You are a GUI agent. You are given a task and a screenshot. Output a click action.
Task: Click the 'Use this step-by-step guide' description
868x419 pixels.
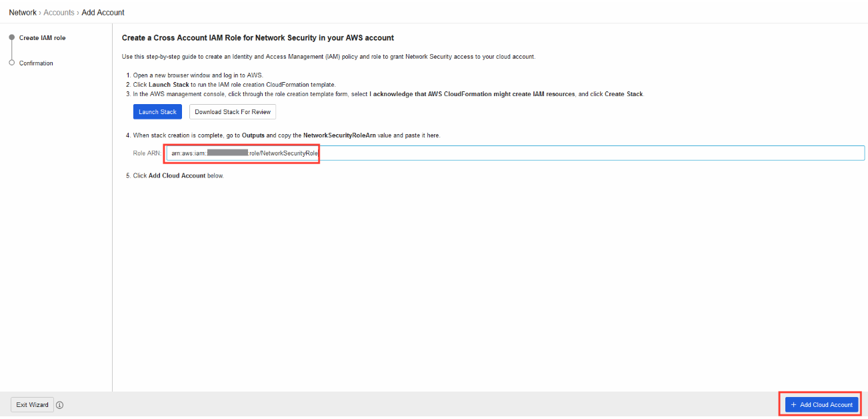[329, 57]
